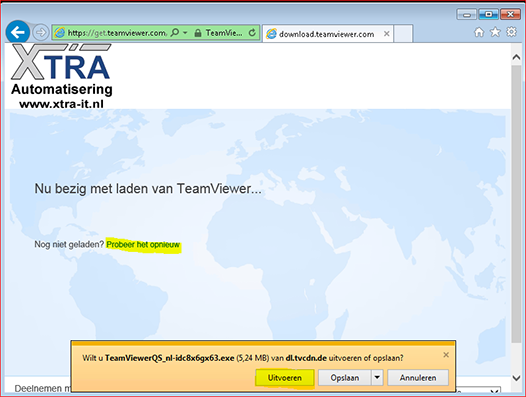The image size is (526, 397).
Task: Click the Opslaan button
Action: [x=345, y=378]
